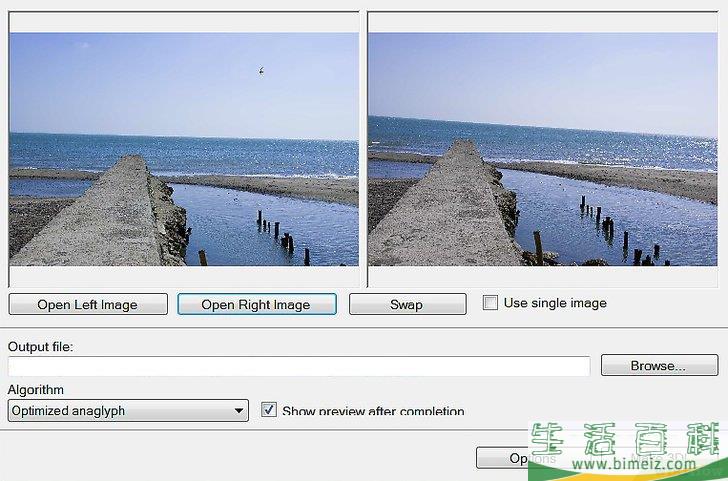Viewport: 728px width, 481px height.
Task: Click the Use single image label text
Action: [555, 303]
